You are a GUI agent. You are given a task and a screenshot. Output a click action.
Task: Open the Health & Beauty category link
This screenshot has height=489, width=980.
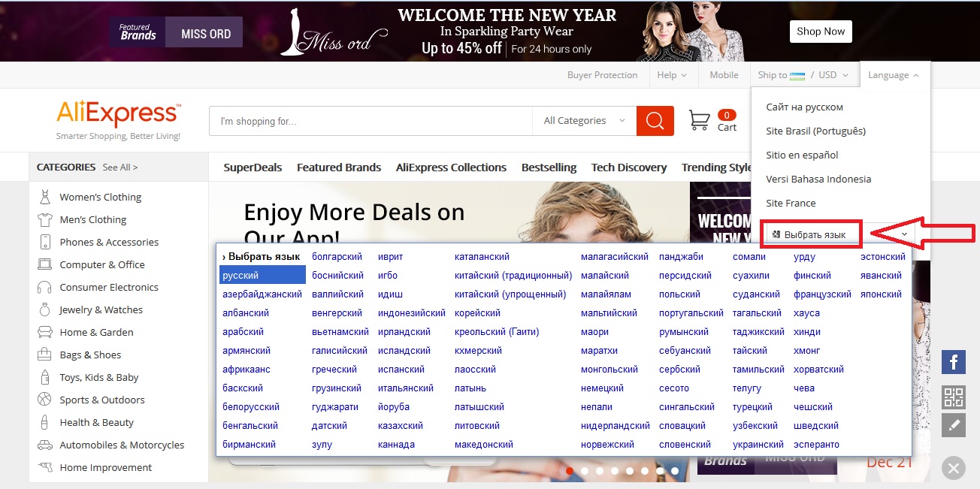pos(97,422)
